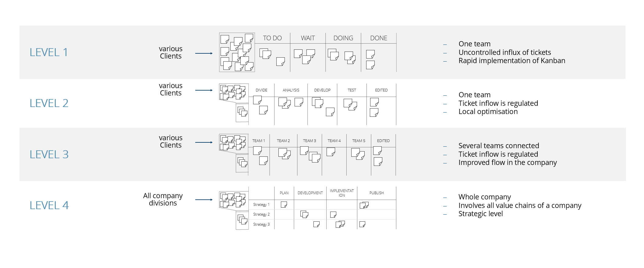
Task: Click the Level 4 arrow from All company divisions
Action: tap(204, 200)
